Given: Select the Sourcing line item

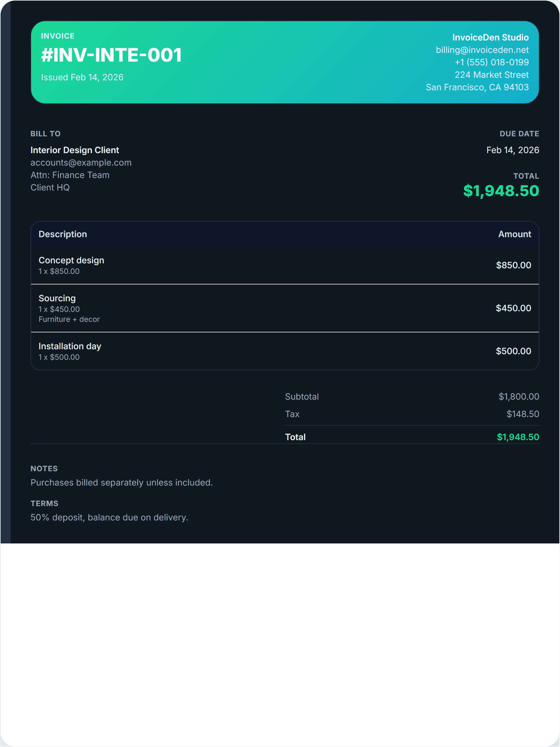Looking at the screenshot, I should (x=57, y=298).
